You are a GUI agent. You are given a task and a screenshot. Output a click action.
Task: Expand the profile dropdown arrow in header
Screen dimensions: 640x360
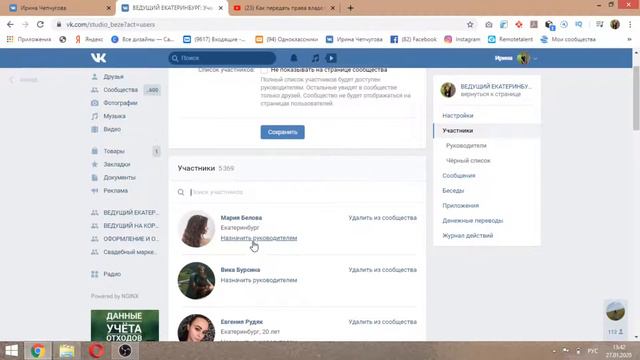[x=535, y=58]
